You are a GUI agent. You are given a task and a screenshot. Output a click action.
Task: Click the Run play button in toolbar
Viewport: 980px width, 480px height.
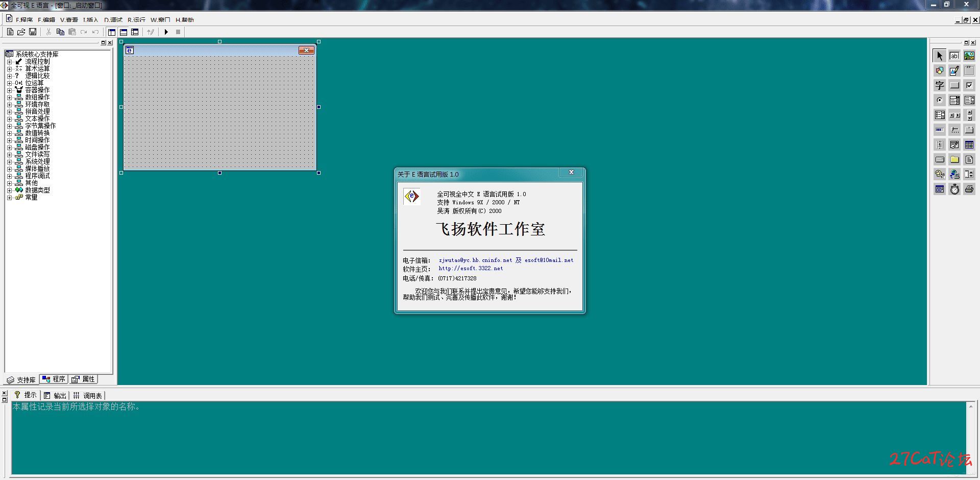[x=166, y=32]
